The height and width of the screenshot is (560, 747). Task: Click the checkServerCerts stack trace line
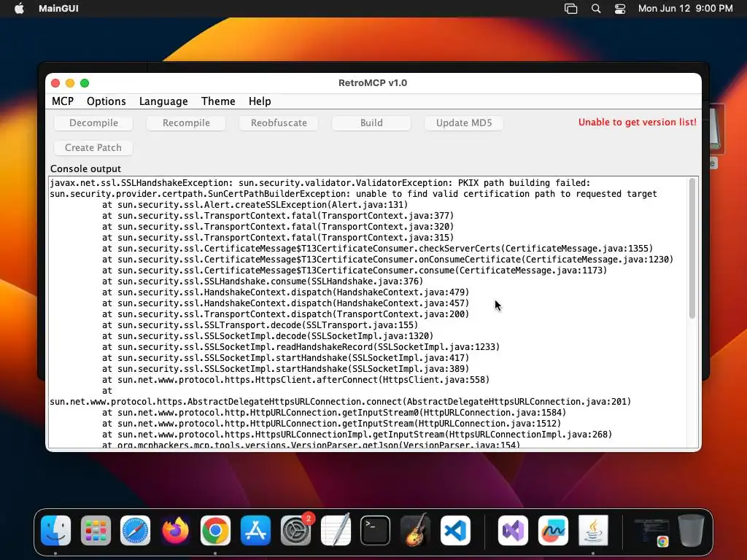coord(377,249)
